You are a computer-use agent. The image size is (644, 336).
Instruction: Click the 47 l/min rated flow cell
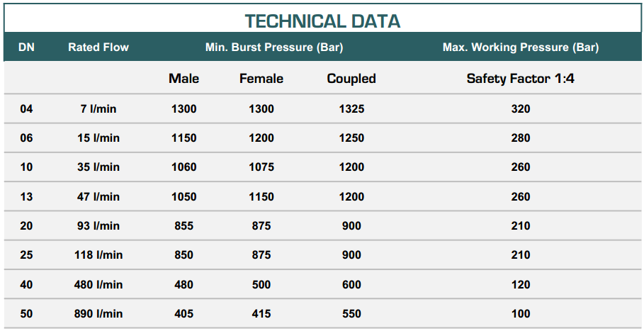click(x=98, y=196)
